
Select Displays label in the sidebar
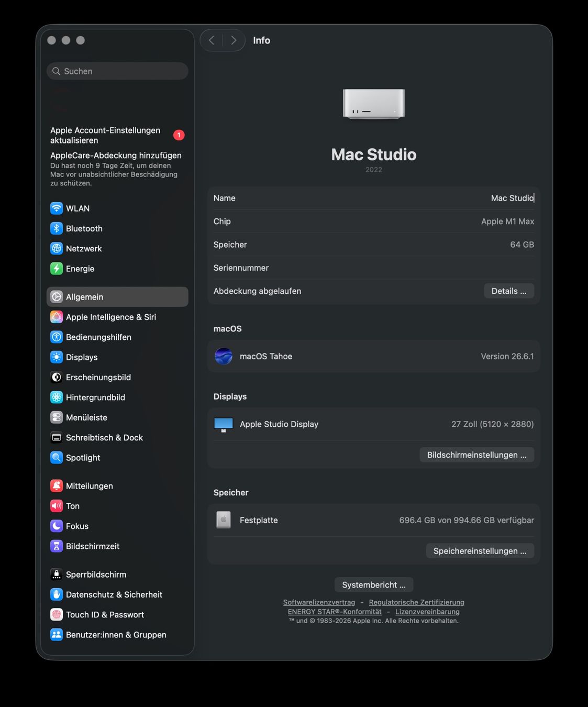click(x=82, y=357)
